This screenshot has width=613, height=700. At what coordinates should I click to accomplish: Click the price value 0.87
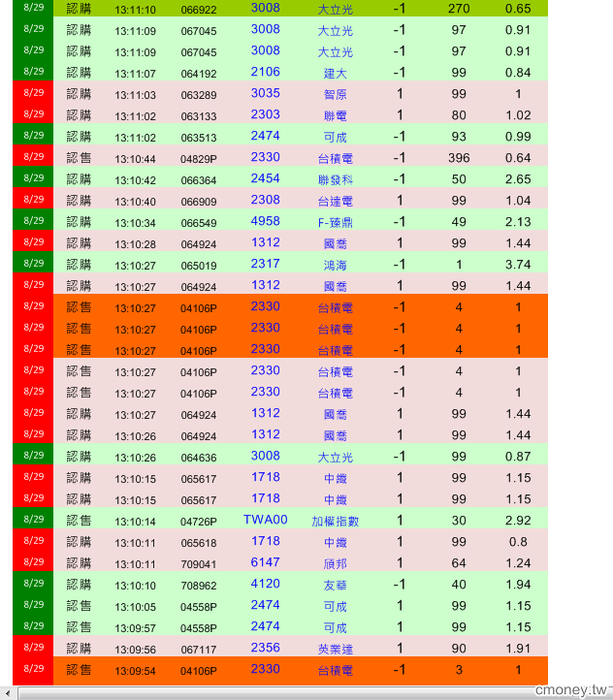click(518, 457)
